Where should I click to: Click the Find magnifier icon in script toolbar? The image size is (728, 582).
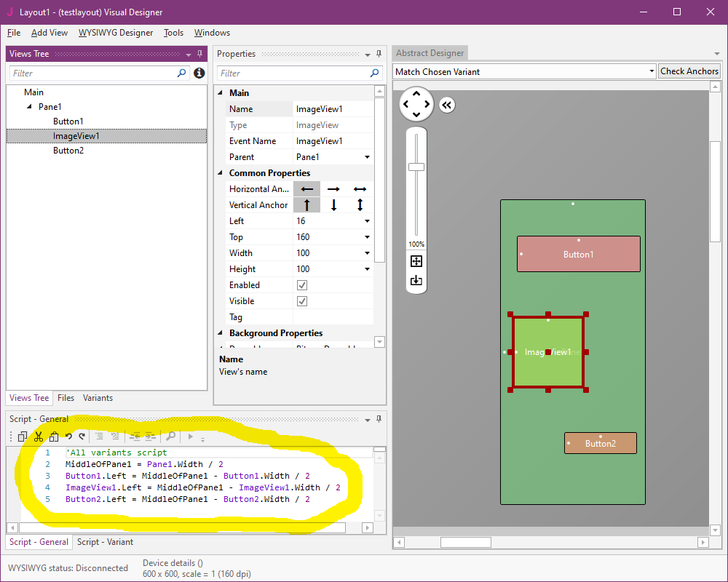[171, 436]
